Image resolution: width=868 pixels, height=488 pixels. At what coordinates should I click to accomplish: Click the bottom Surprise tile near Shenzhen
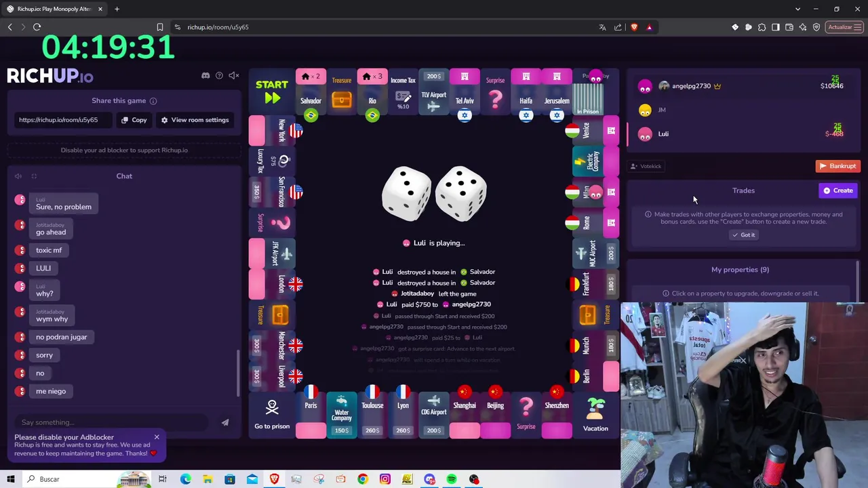(526, 415)
